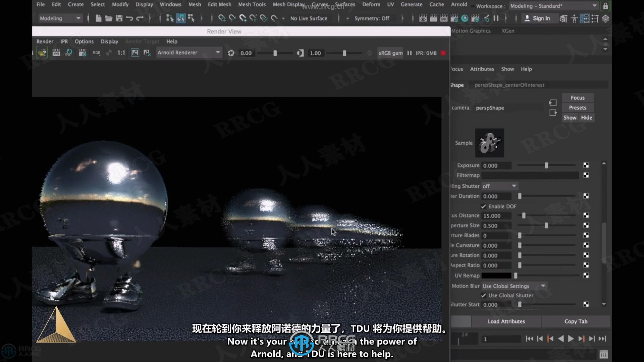Click Render current frame clapper icon
Viewport: 644px width, 362px height.
coord(433,18)
